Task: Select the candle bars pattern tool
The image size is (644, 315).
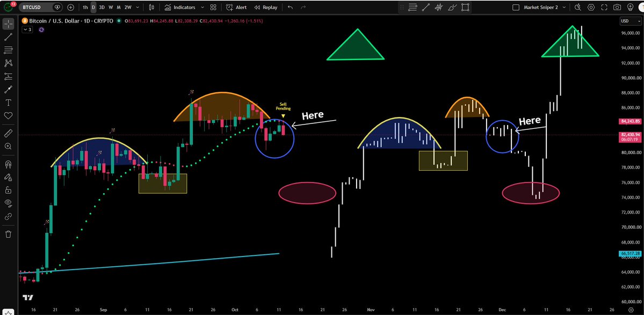Action: point(439,7)
